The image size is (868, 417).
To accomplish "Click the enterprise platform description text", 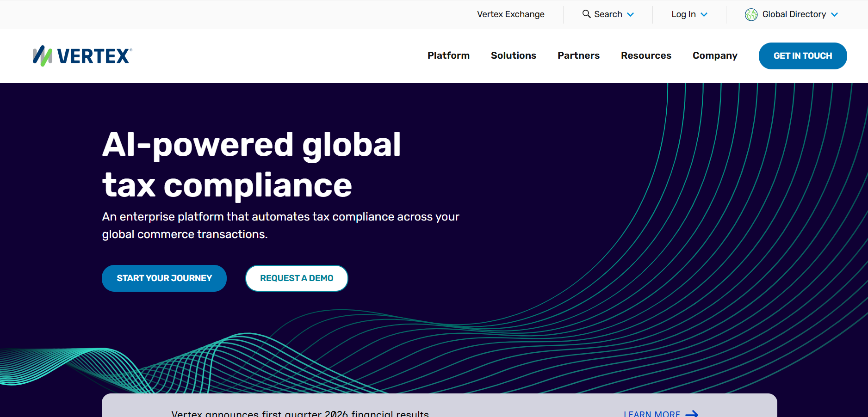I will pyautogui.click(x=280, y=226).
